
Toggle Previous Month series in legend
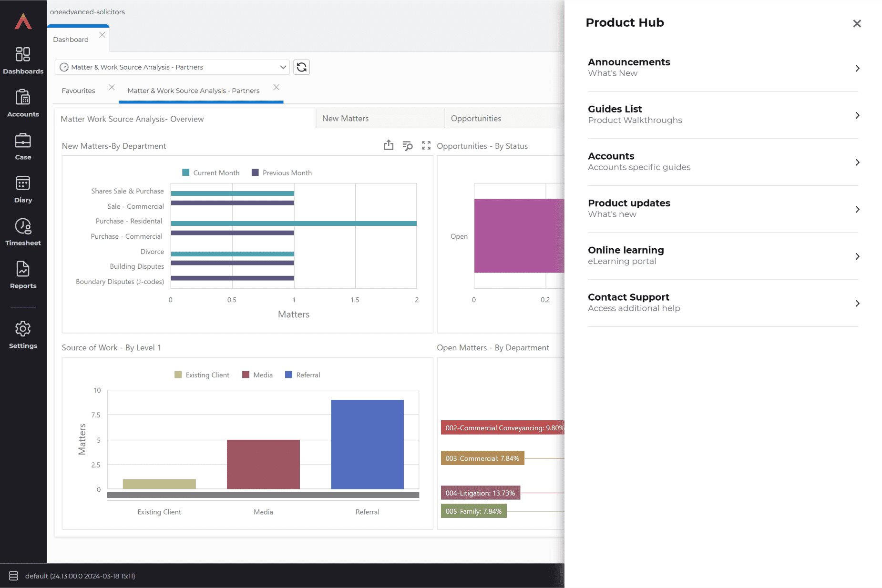[x=281, y=173]
